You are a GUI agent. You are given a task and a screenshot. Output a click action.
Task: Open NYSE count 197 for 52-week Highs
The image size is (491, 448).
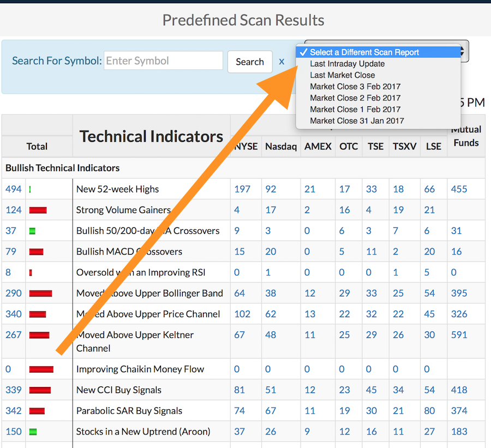click(242, 189)
